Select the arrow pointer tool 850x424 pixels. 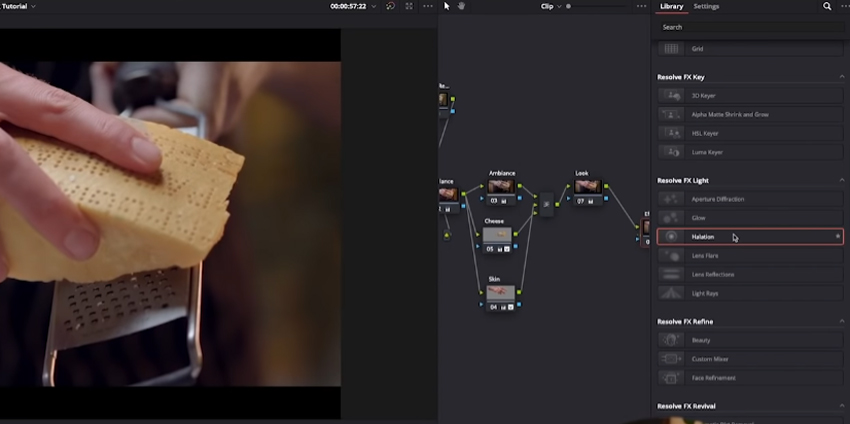[x=447, y=6]
